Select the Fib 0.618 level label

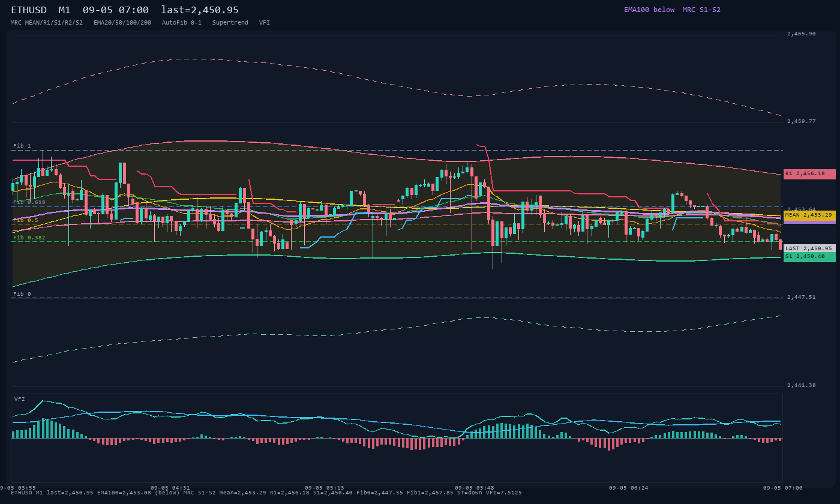[29, 202]
